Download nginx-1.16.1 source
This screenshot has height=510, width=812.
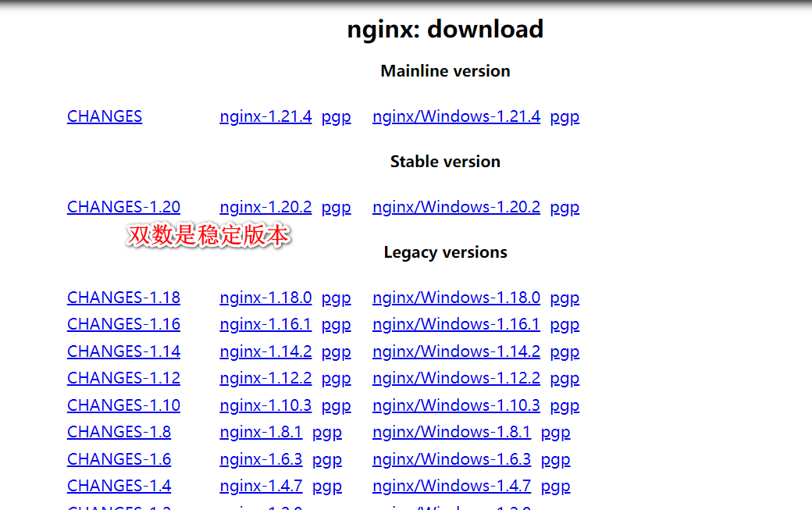pos(265,324)
